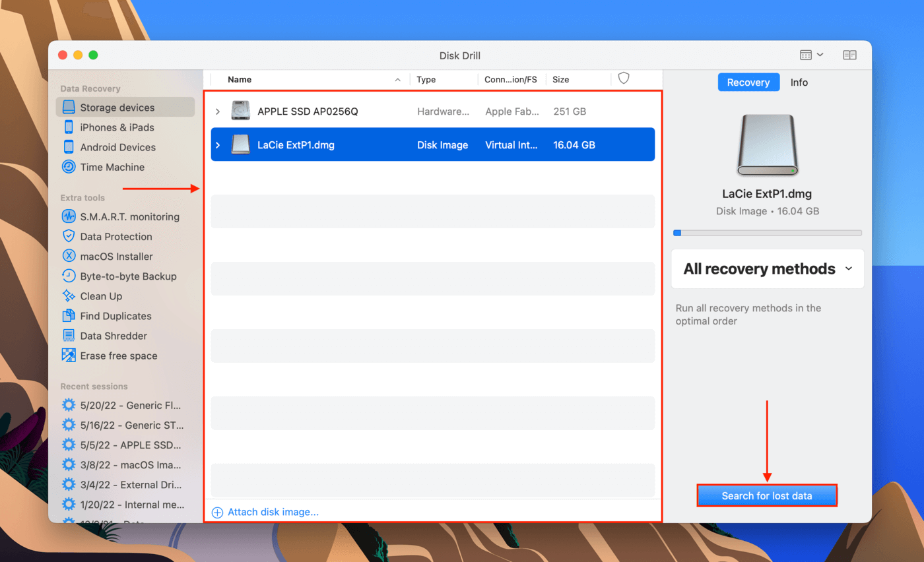The width and height of the screenshot is (924, 562).
Task: Click the Disk Image type cell
Action: tap(443, 144)
